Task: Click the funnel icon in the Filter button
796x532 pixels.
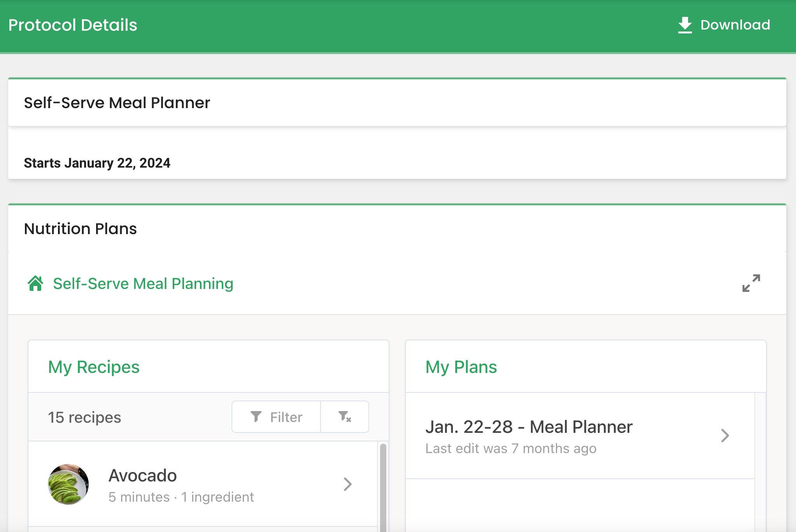Action: [x=256, y=417]
